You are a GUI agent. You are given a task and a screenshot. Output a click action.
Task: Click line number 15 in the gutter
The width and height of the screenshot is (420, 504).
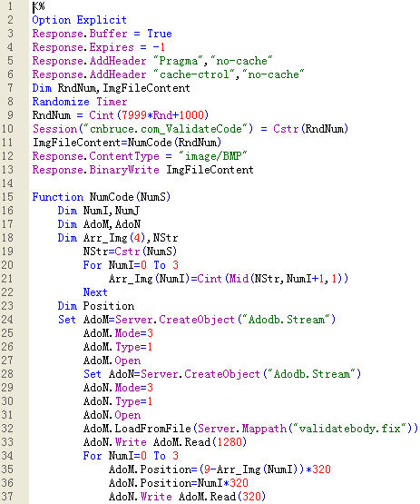coord(7,197)
